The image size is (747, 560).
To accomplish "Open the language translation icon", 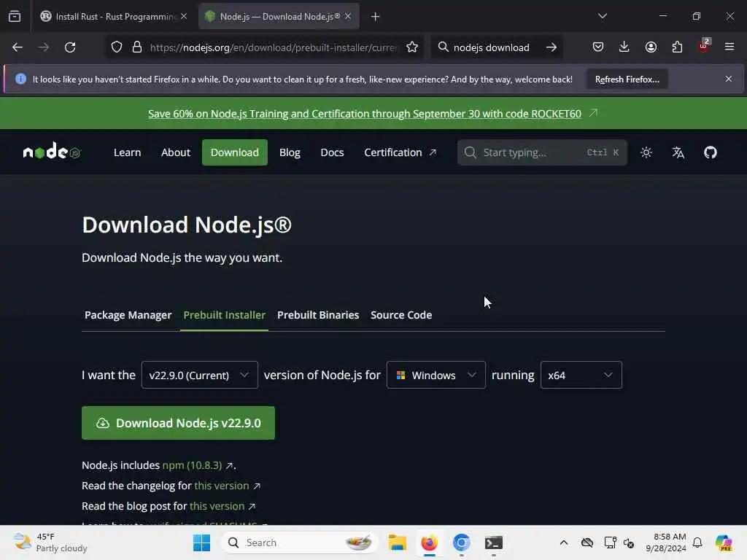I will coord(678,152).
